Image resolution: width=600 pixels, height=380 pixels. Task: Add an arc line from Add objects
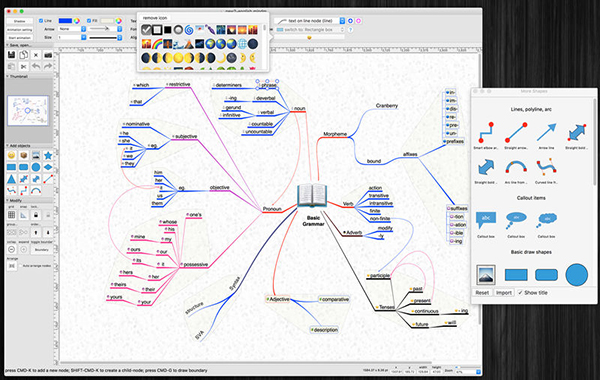(x=36, y=191)
